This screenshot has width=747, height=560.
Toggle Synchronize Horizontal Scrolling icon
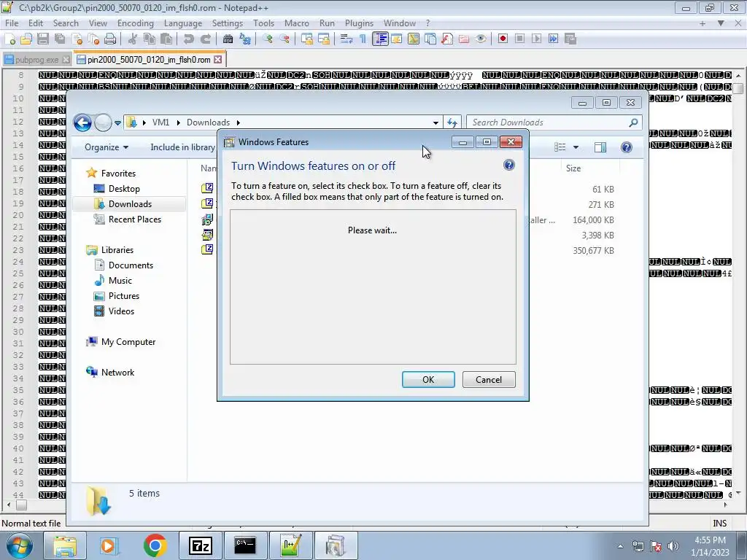(x=324, y=39)
